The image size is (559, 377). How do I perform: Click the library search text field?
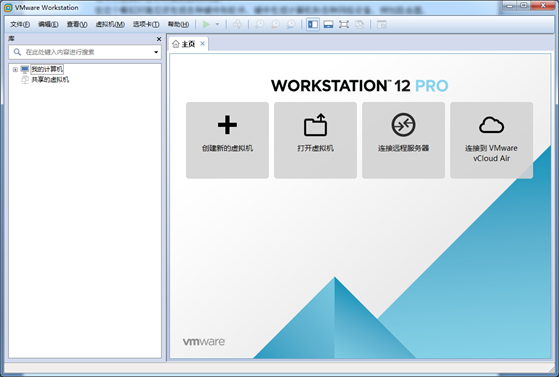click(85, 52)
